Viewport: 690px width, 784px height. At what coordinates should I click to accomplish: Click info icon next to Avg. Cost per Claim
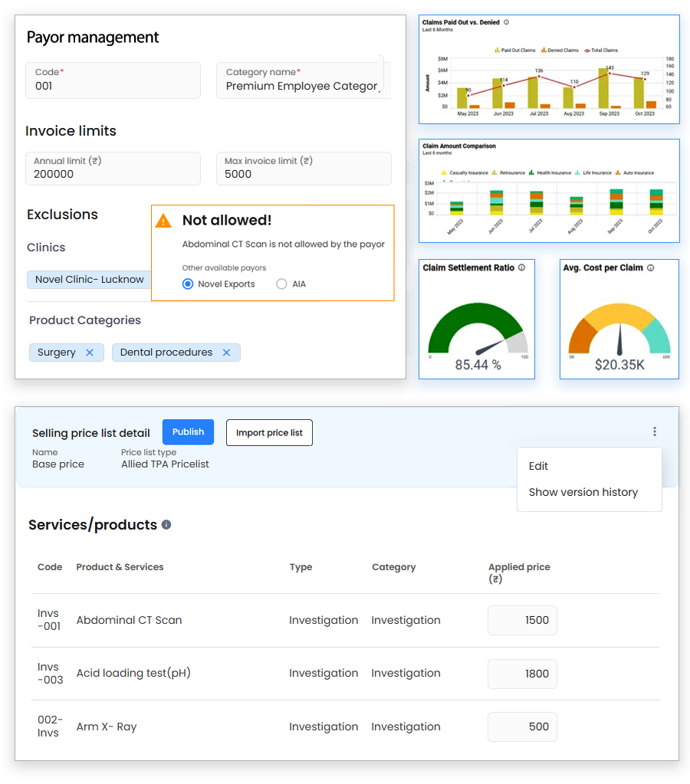coord(650,268)
